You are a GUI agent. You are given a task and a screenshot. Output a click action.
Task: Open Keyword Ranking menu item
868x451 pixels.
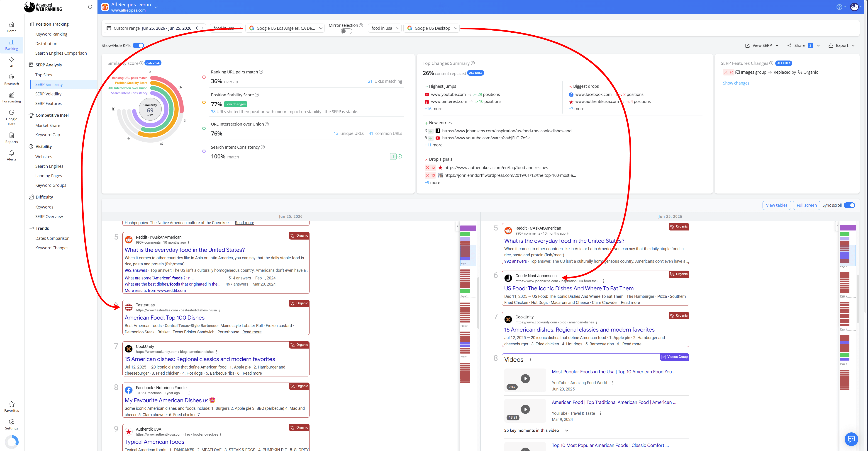[51, 34]
